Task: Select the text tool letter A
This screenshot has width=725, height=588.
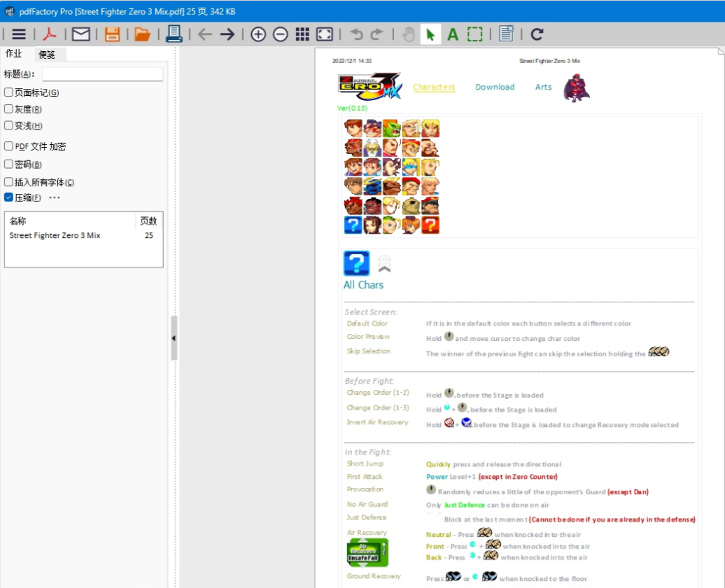Action: pyautogui.click(x=453, y=34)
